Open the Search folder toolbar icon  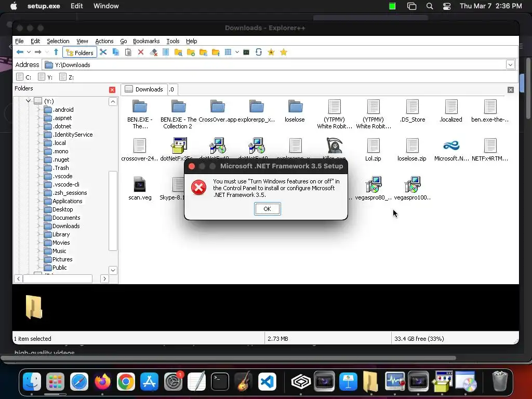pyautogui.click(x=178, y=52)
